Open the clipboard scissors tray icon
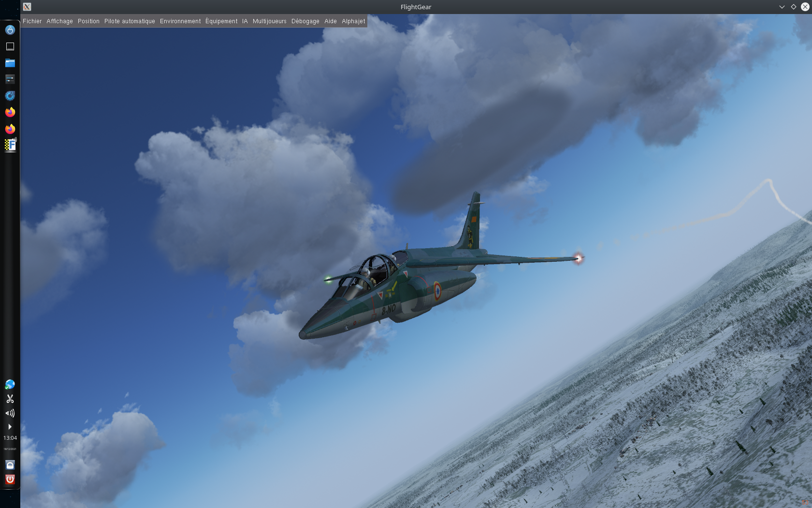The image size is (812, 508). coord(10,399)
